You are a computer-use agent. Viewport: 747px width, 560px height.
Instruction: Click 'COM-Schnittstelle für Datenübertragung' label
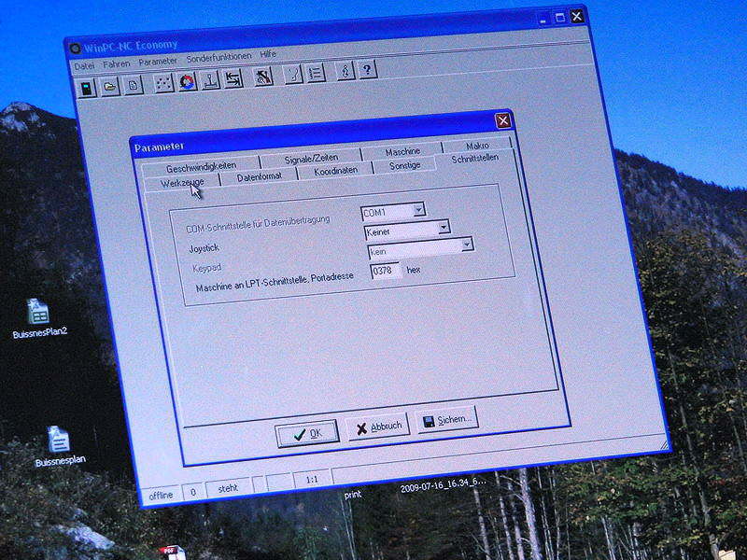point(258,225)
